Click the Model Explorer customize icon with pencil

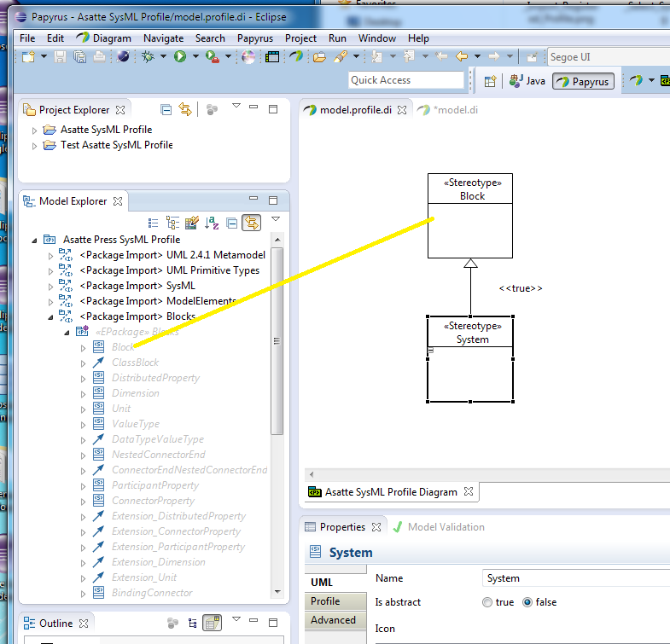pyautogui.click(x=192, y=223)
